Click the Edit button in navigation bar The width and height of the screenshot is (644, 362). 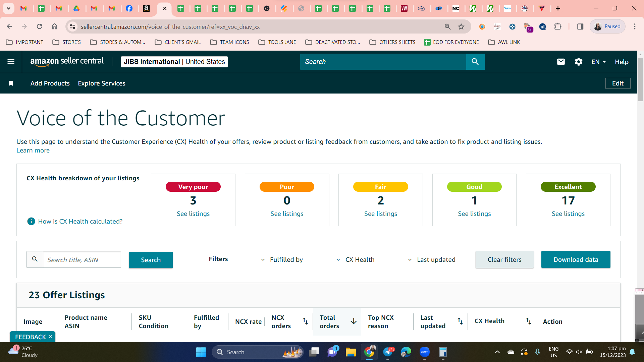tap(618, 83)
